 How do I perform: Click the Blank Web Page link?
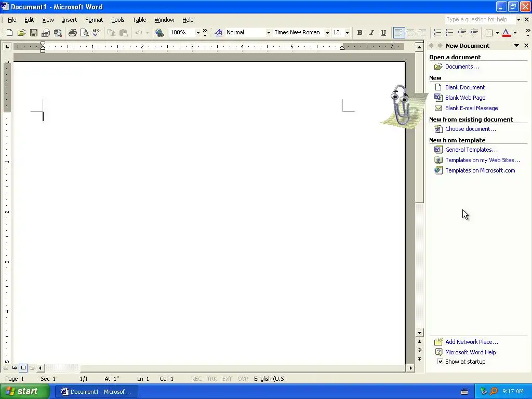click(465, 98)
